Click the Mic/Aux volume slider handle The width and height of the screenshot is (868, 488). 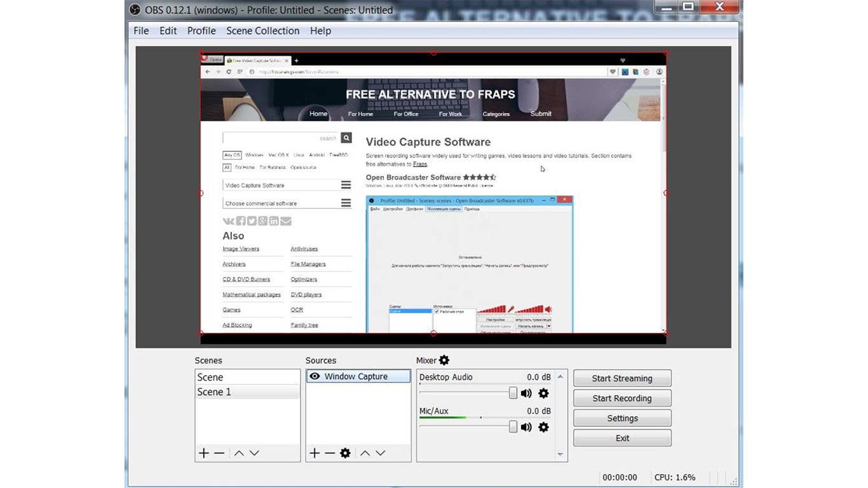[513, 427]
